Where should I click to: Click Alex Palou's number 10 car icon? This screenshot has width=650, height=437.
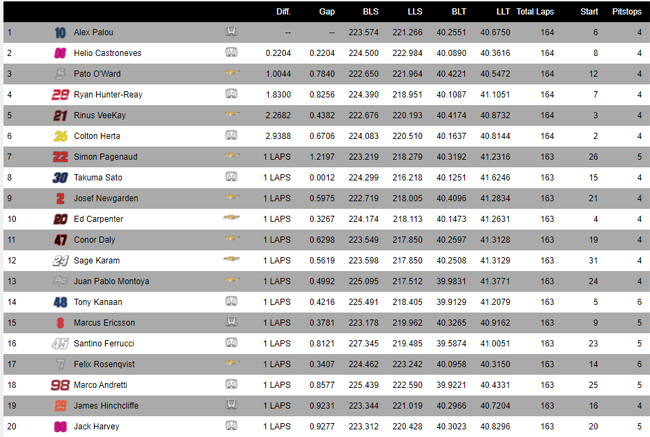(60, 32)
